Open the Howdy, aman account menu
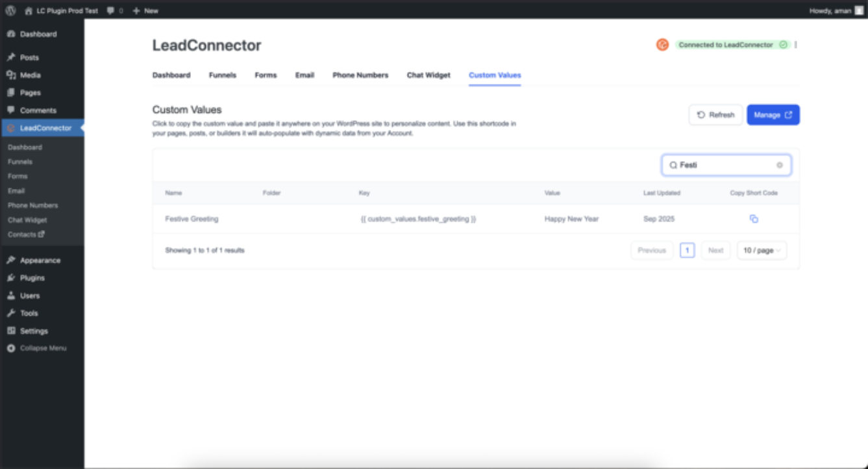868x469 pixels. [x=836, y=10]
